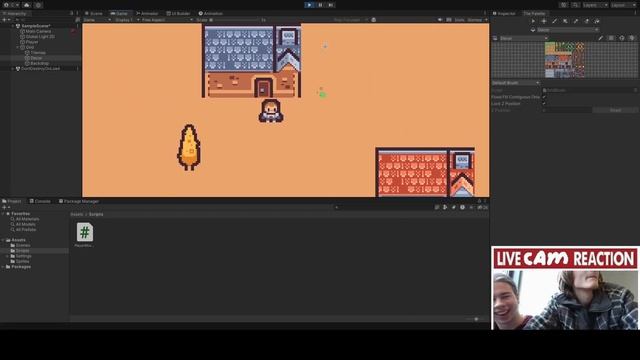Screen dimensions: 640x360
Task: Expand the Packages folder
Action: point(4,267)
